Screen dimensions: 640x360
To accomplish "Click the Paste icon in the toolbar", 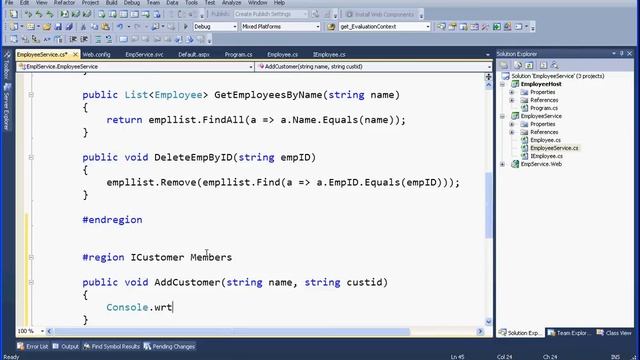I will 105,27.
